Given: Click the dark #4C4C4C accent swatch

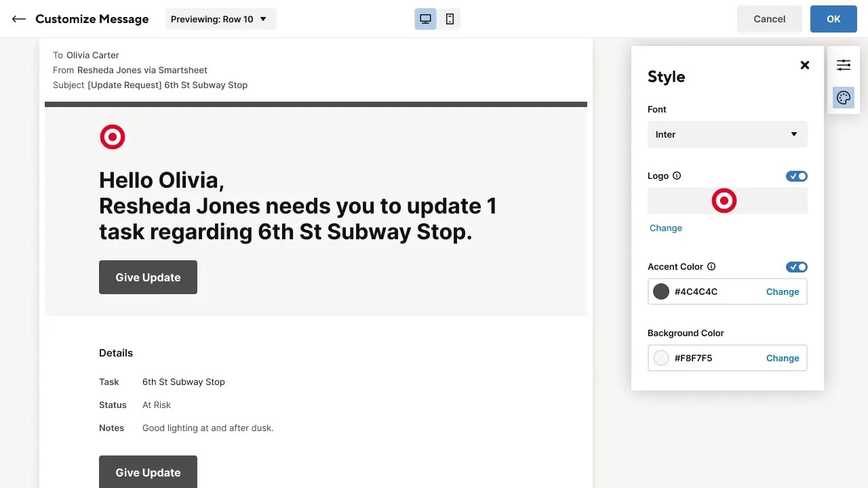Looking at the screenshot, I should [x=661, y=291].
